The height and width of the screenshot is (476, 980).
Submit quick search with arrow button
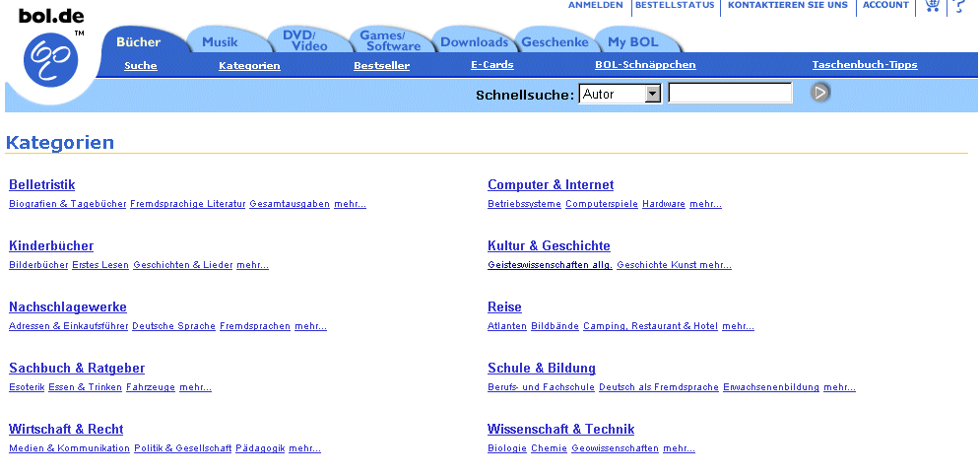(820, 94)
